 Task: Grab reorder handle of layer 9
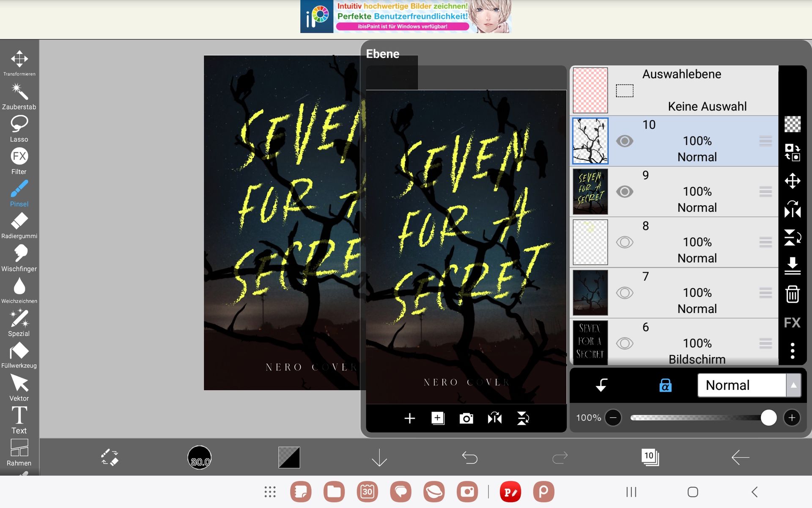pos(765,192)
